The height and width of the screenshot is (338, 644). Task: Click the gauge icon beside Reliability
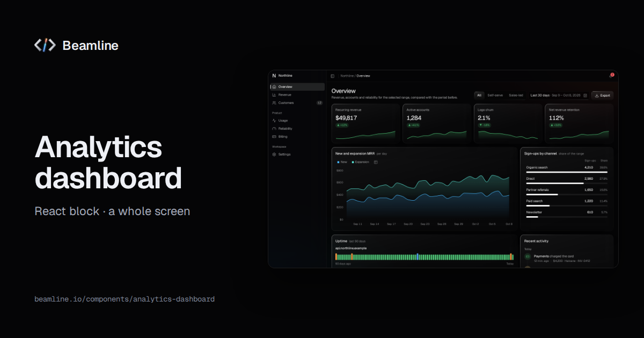click(274, 129)
